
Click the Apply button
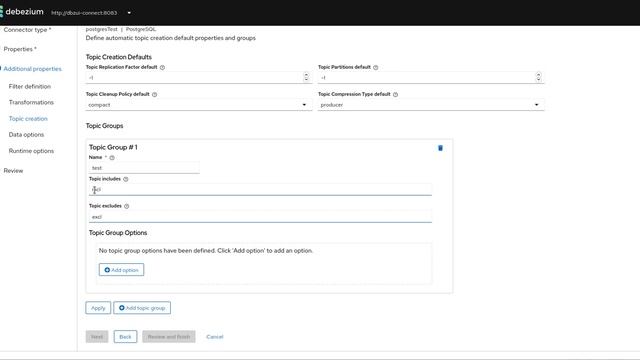(x=98, y=308)
